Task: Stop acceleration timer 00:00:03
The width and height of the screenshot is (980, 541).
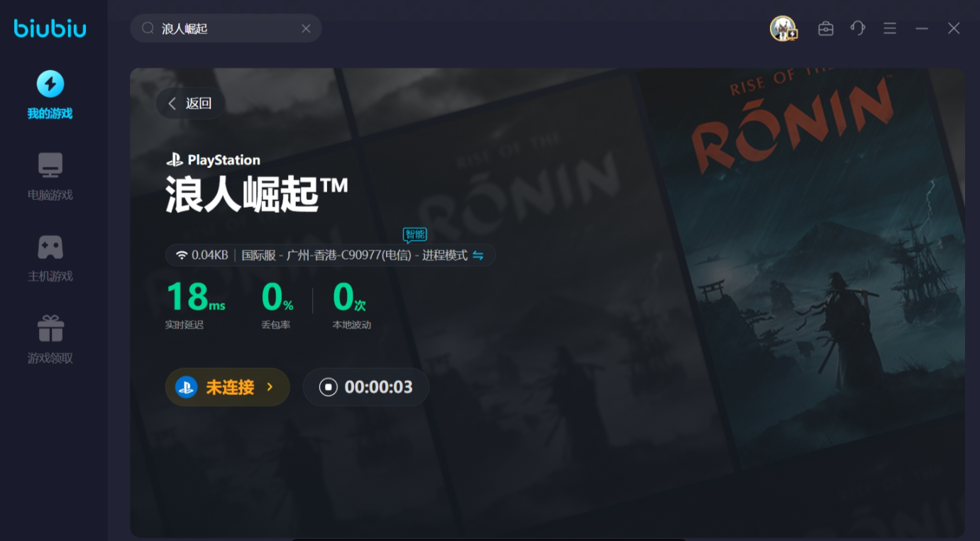Action: pyautogui.click(x=365, y=387)
